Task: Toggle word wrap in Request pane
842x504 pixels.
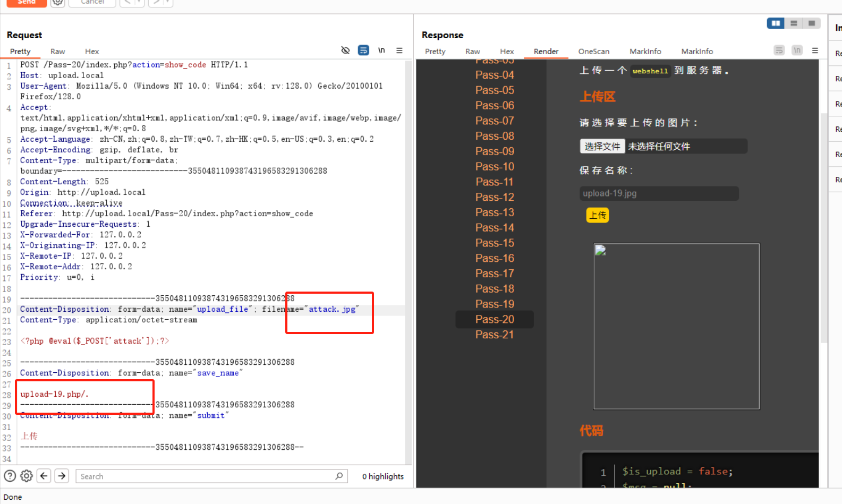Action: point(363,50)
